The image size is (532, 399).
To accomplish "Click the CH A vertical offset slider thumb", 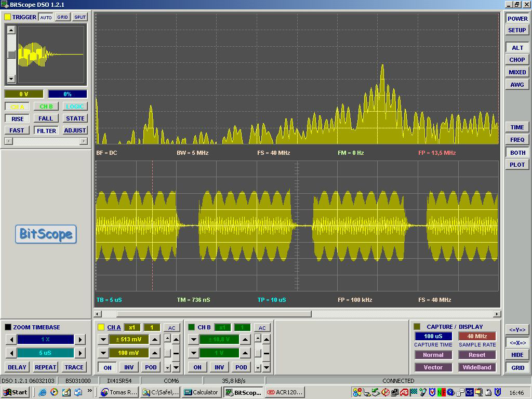I will (x=168, y=353).
